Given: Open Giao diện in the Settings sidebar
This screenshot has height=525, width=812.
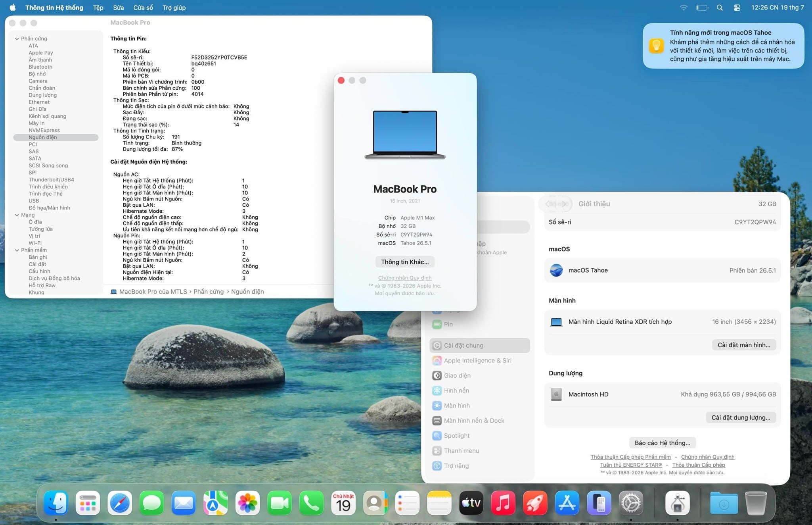Looking at the screenshot, I should (x=480, y=375).
